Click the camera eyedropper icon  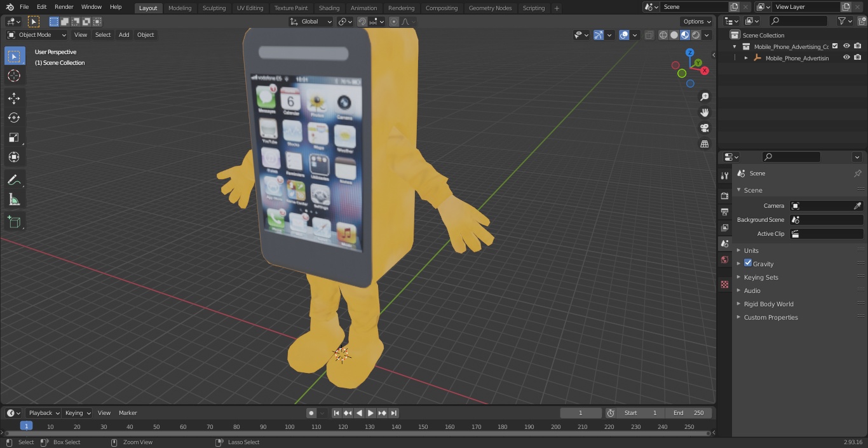(x=857, y=206)
